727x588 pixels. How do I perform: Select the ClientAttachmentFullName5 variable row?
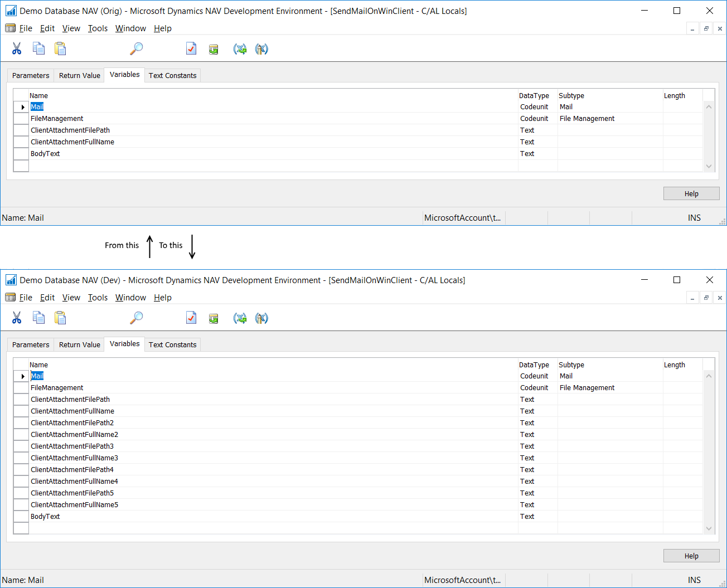coord(74,505)
